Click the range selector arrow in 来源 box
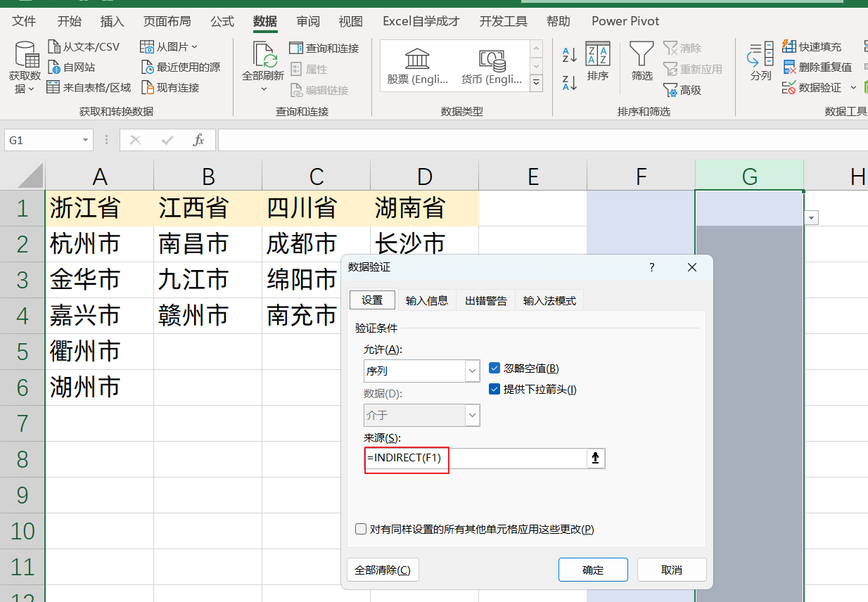Viewport: 868px width, 602px height. (596, 459)
